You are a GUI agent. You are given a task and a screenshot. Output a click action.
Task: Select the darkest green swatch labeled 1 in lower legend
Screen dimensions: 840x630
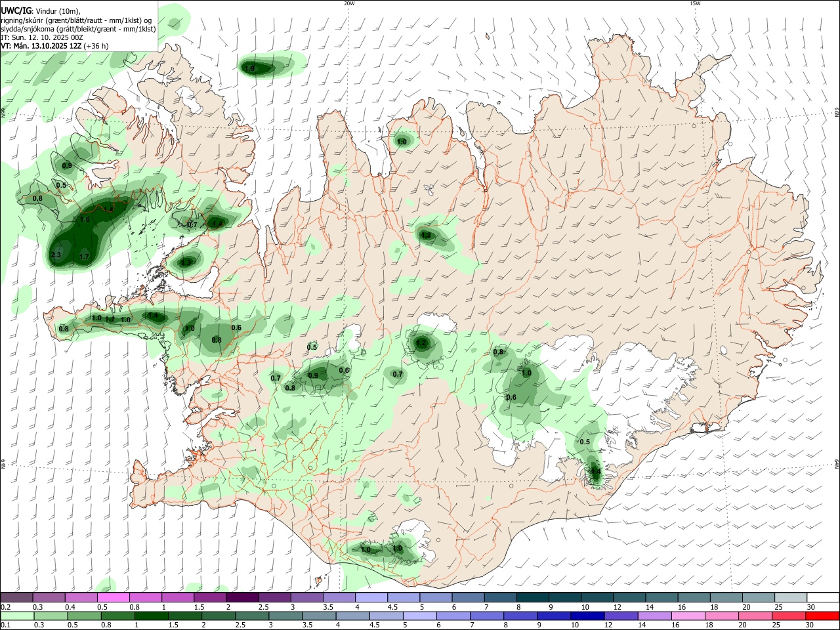click(151, 616)
